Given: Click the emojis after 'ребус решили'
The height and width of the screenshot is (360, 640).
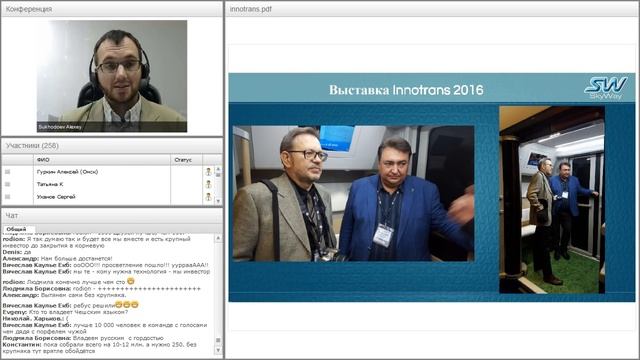Looking at the screenshot, I should coord(127,305).
